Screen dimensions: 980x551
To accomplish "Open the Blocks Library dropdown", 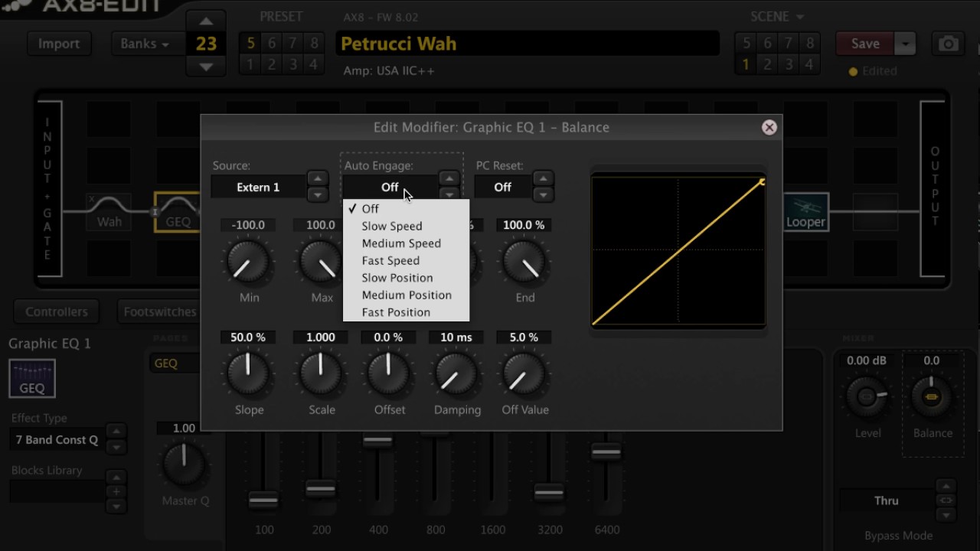I will [57, 491].
